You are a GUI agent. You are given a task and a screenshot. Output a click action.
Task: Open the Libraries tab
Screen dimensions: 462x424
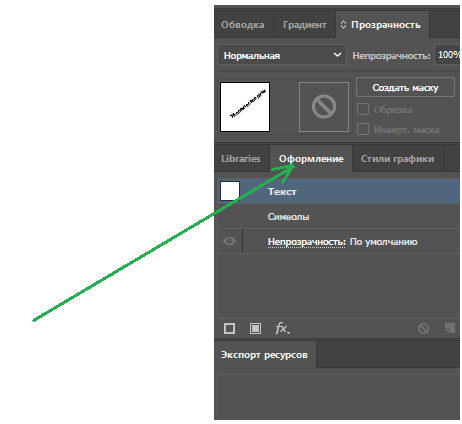[241, 159]
